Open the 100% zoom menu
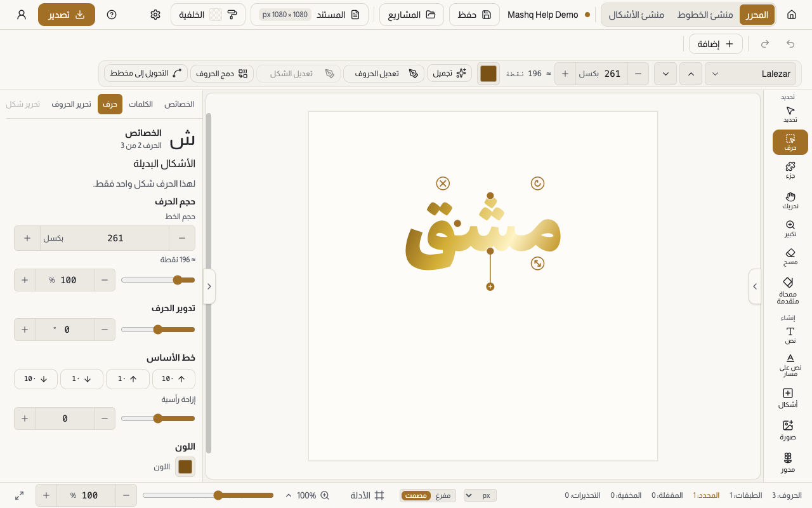The height and width of the screenshot is (508, 812). point(307,495)
